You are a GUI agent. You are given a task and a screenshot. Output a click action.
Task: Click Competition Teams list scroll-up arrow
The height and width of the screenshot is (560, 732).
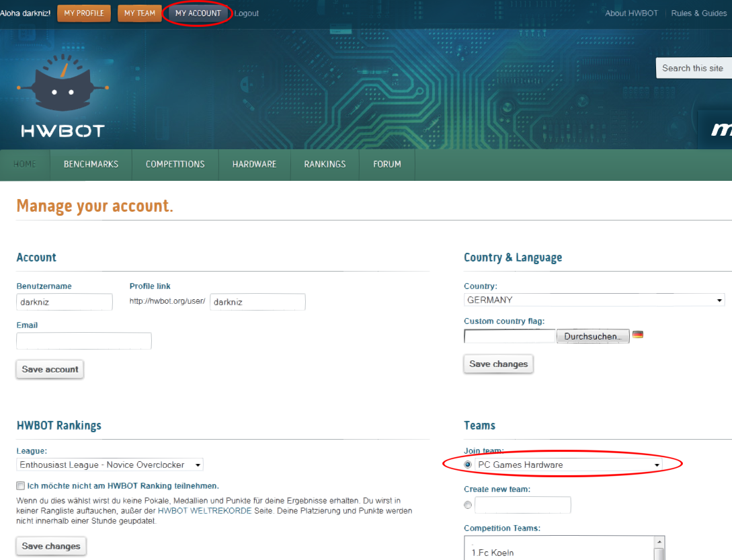pyautogui.click(x=659, y=542)
